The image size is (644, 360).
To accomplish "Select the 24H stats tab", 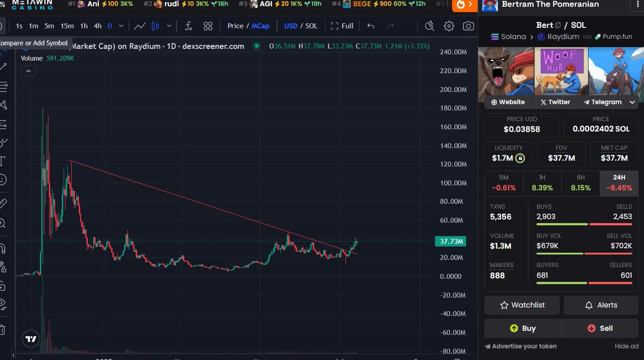I will [x=619, y=183].
